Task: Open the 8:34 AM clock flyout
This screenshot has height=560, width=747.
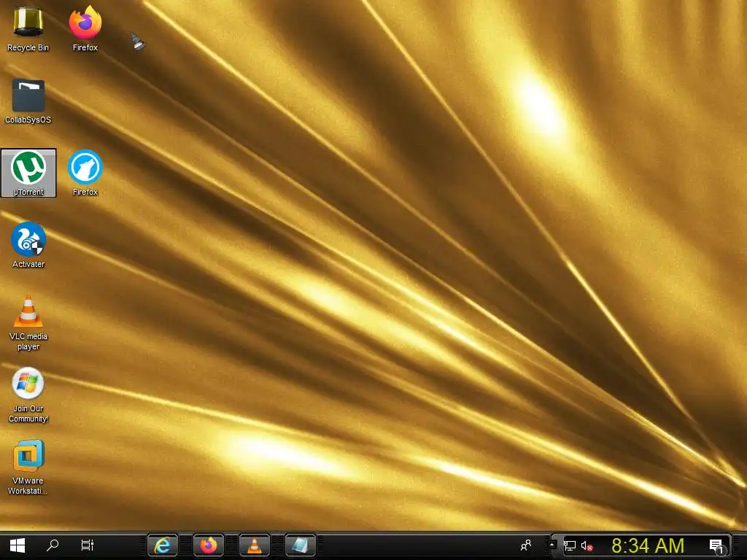Action: pyautogui.click(x=648, y=545)
